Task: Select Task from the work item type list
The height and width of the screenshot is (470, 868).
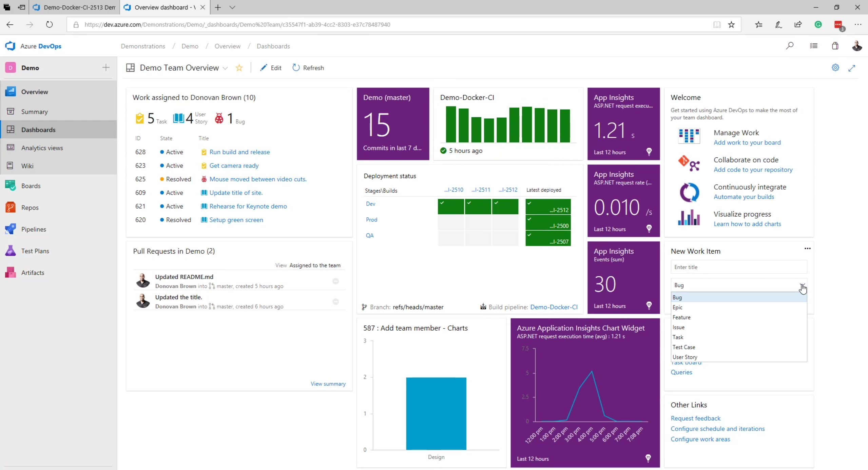Action: (x=739, y=337)
